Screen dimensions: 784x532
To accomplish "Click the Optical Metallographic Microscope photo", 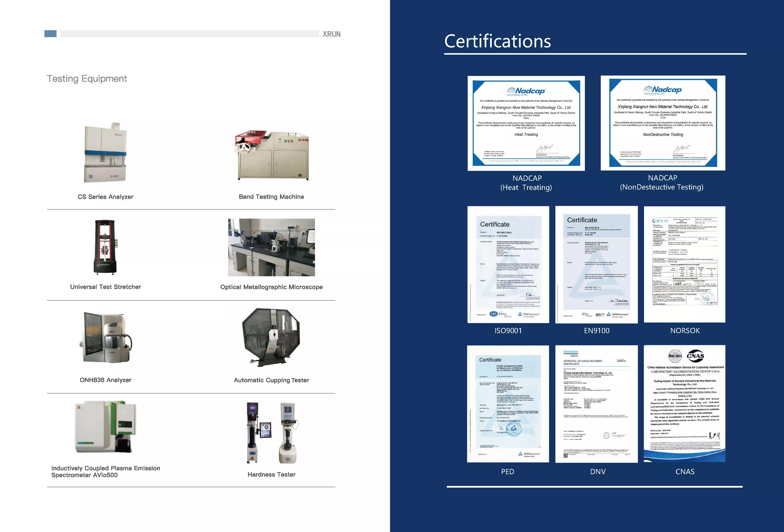I will (x=272, y=247).
